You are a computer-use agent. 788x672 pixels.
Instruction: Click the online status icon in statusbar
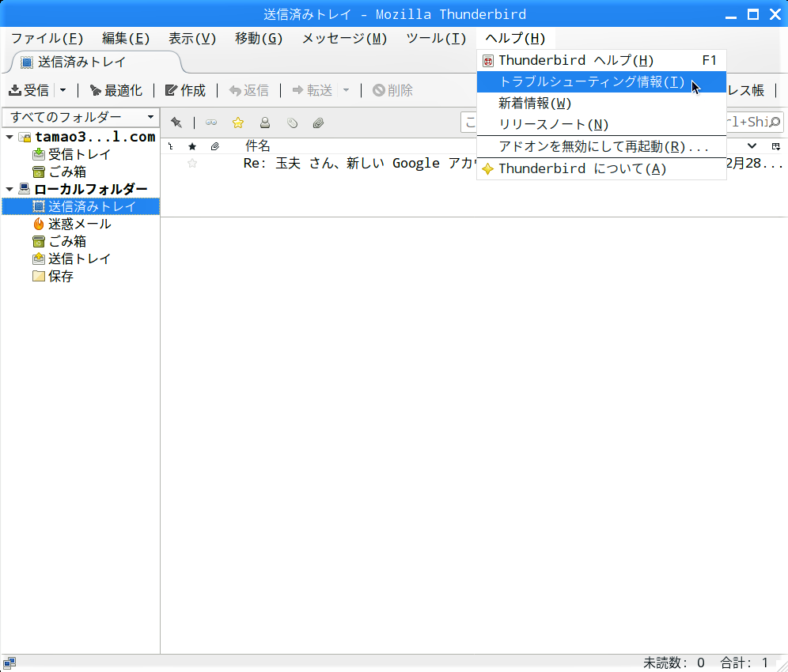(9, 663)
